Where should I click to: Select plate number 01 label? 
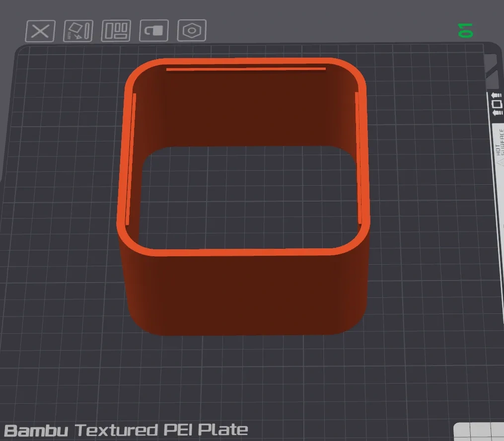[465, 30]
